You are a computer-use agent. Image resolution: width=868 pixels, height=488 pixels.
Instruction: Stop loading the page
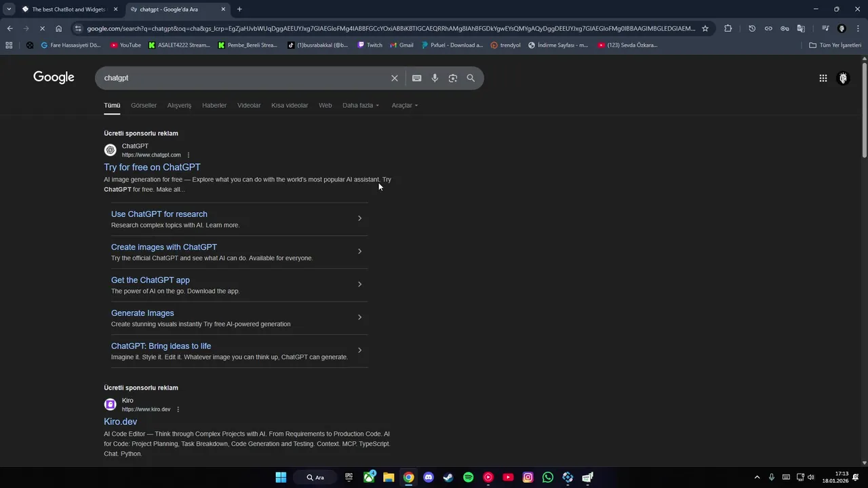42,28
